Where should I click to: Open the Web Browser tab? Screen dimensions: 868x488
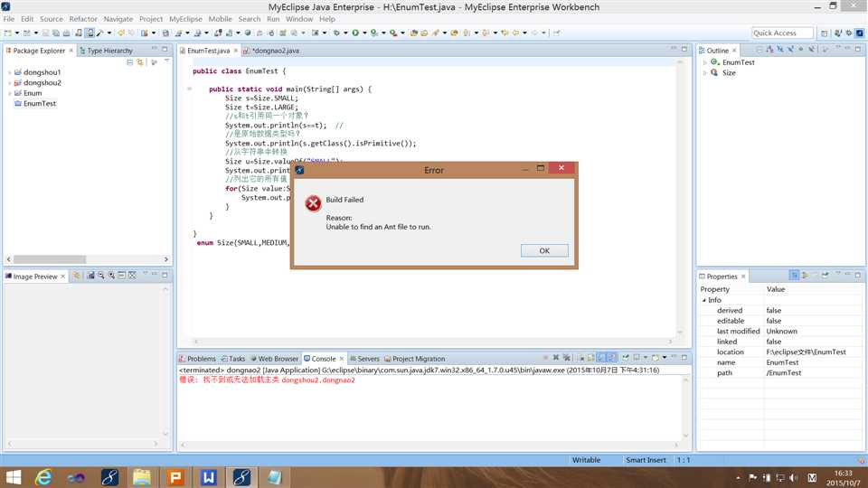(x=274, y=359)
